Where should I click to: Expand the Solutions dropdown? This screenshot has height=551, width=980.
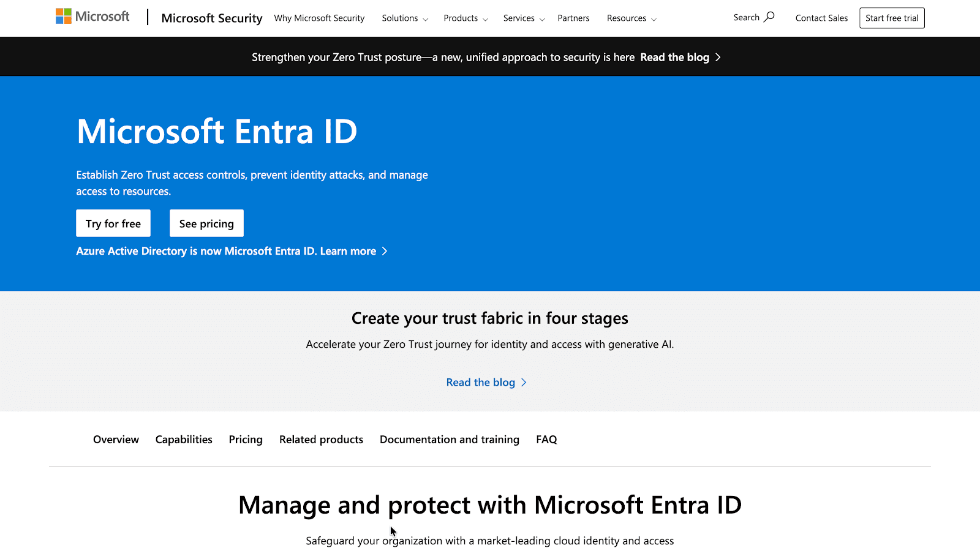tap(424, 19)
